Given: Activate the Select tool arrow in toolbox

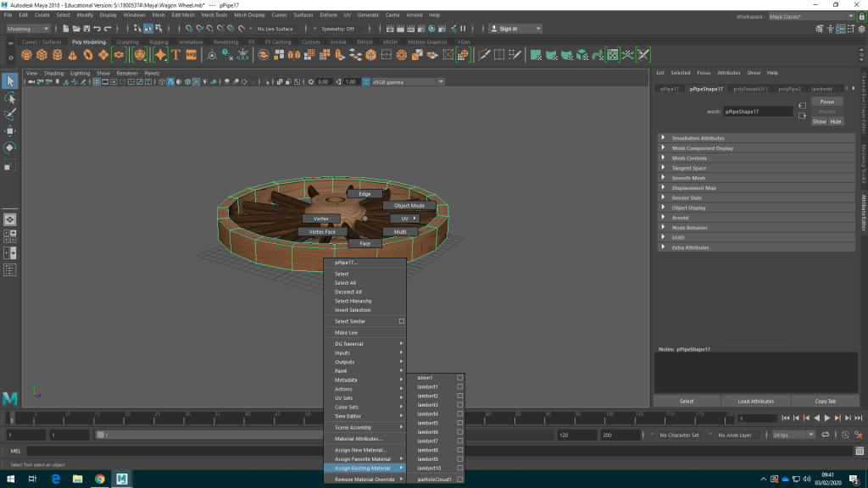Looking at the screenshot, I should click(9, 81).
